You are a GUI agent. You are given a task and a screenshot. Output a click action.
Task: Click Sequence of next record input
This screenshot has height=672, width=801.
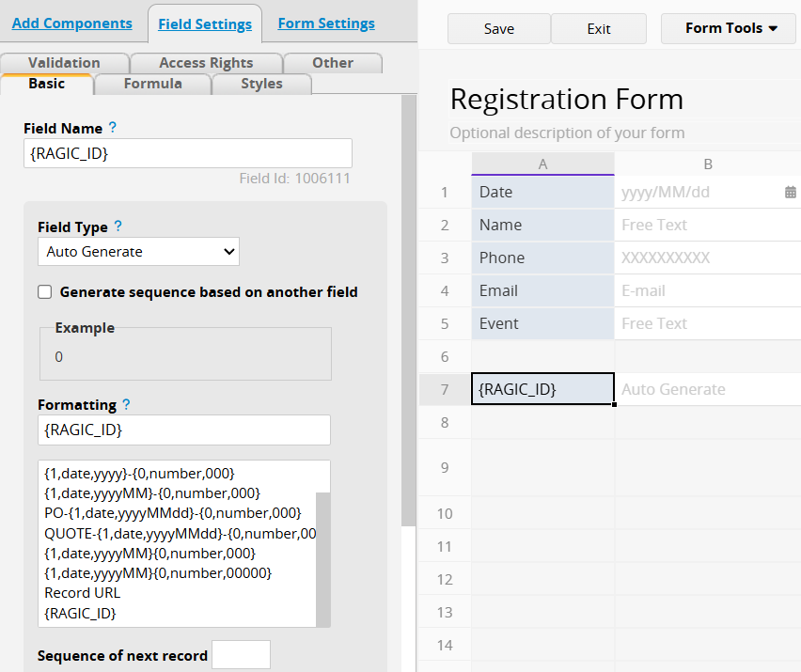[241, 655]
